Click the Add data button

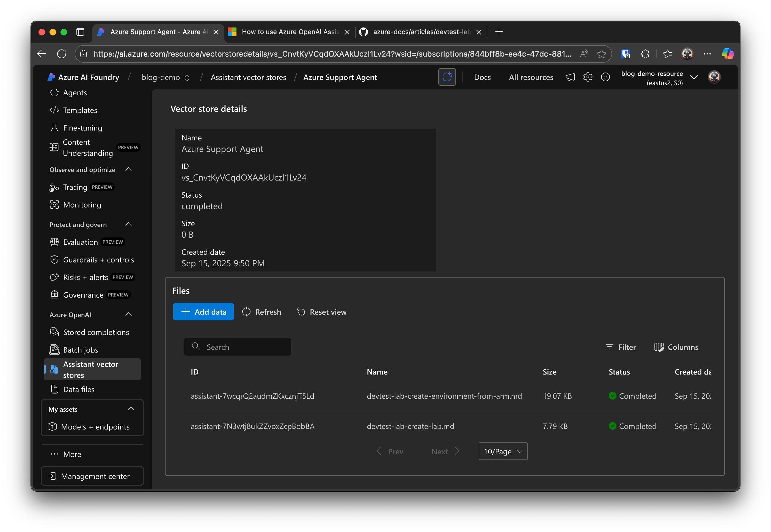click(x=203, y=312)
